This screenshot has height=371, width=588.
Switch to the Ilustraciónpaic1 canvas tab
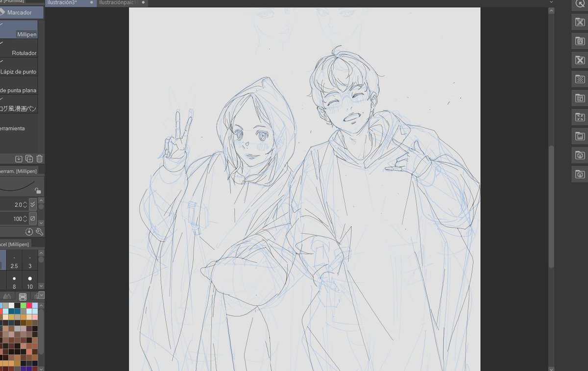click(x=118, y=2)
